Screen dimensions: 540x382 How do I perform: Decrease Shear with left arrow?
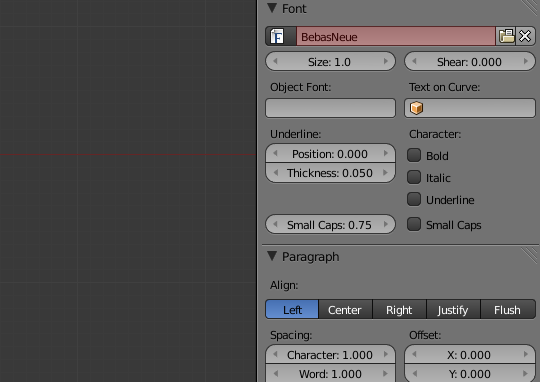(x=414, y=61)
